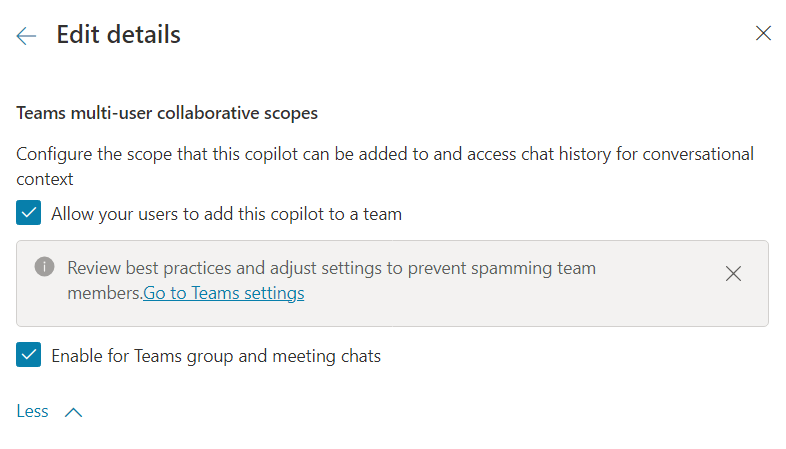Disable Teams group and meeting chats checkbox
The height and width of the screenshot is (449, 786).
[29, 355]
